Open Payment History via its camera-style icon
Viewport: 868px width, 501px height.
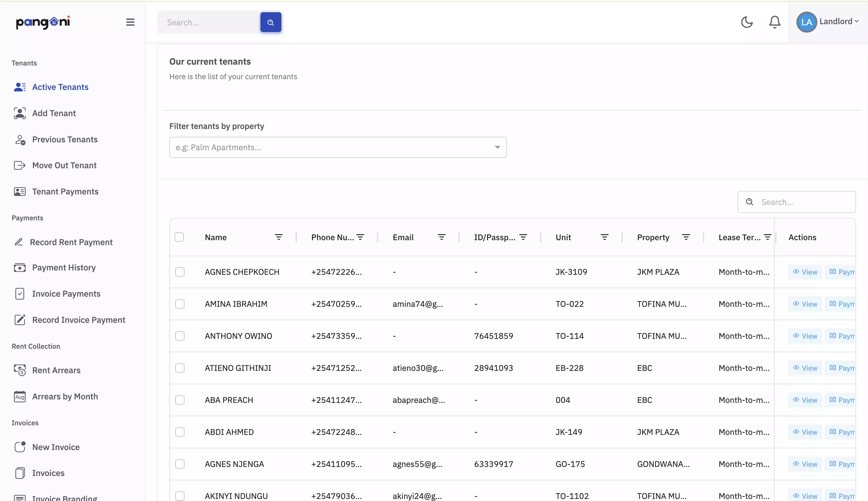pyautogui.click(x=19, y=267)
